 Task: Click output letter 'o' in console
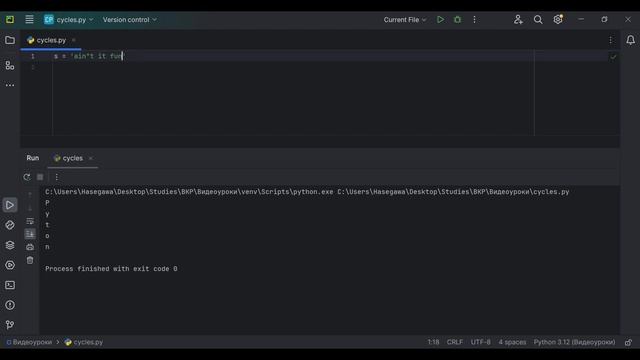pos(47,236)
